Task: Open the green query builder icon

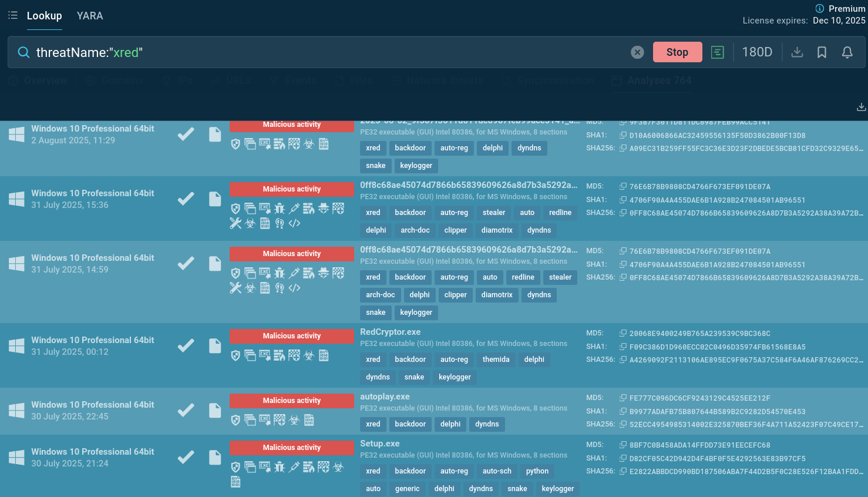Action: pos(717,52)
